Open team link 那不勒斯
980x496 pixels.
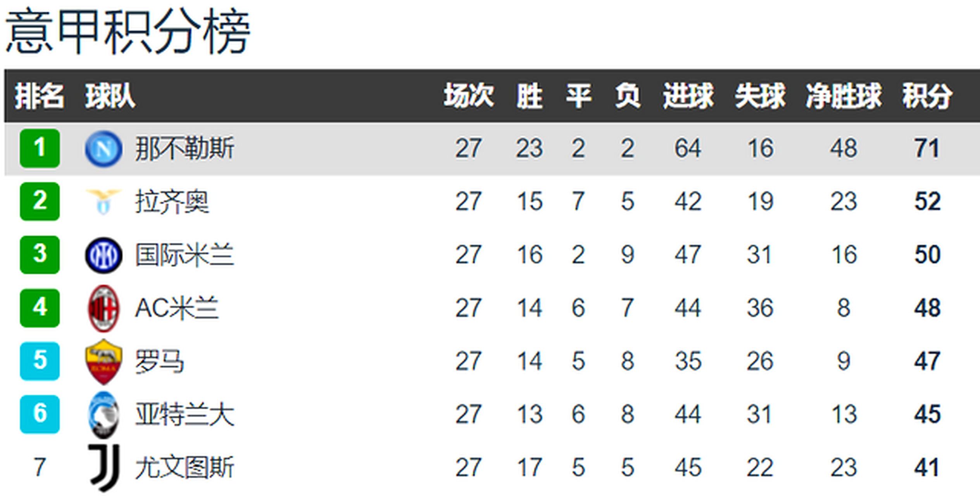pyautogui.click(x=185, y=148)
